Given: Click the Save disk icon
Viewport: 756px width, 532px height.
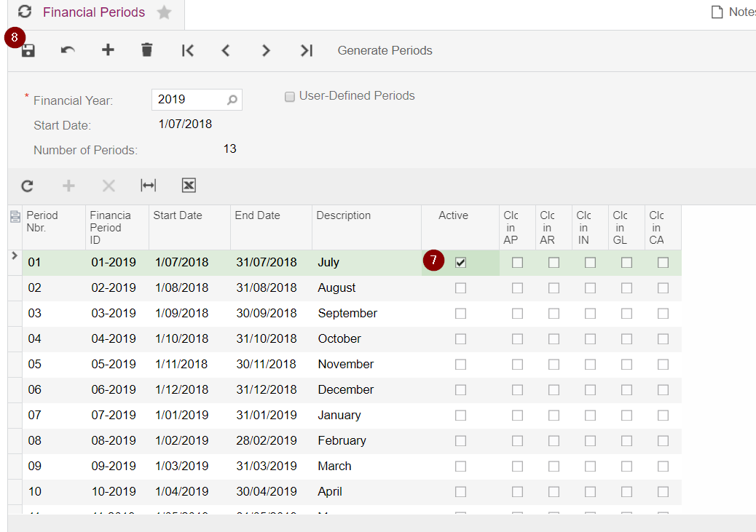Looking at the screenshot, I should pyautogui.click(x=28, y=51).
